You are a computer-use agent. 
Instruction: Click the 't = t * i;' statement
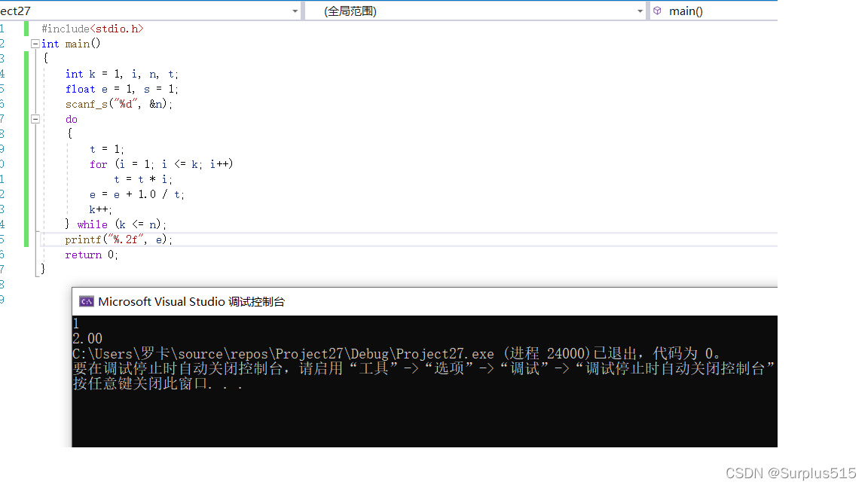pyautogui.click(x=143, y=179)
